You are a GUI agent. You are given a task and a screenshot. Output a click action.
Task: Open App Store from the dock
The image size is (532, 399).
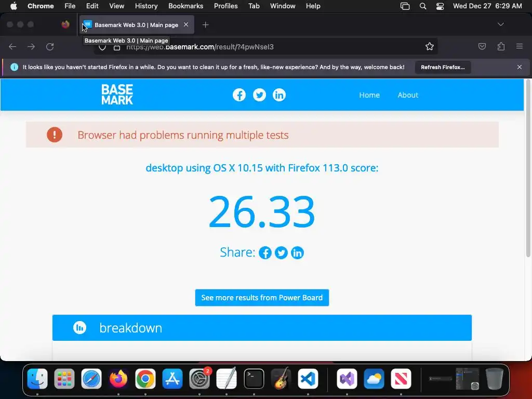point(172,379)
